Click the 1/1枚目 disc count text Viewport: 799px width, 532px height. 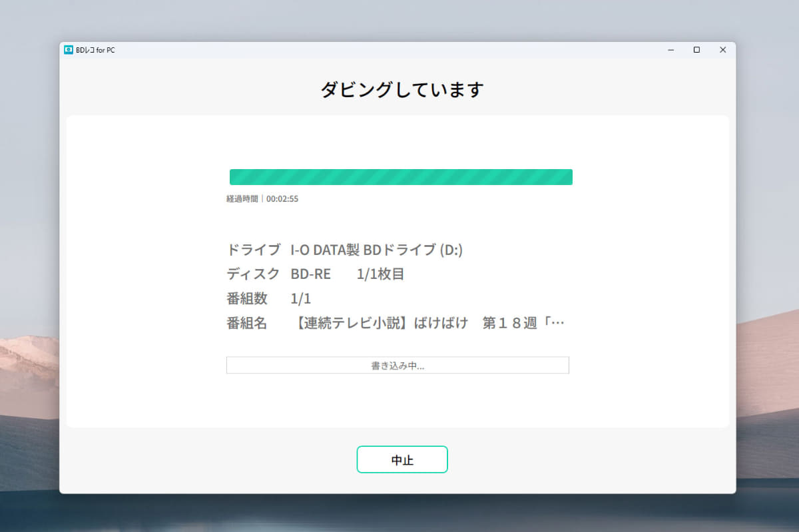(380, 274)
